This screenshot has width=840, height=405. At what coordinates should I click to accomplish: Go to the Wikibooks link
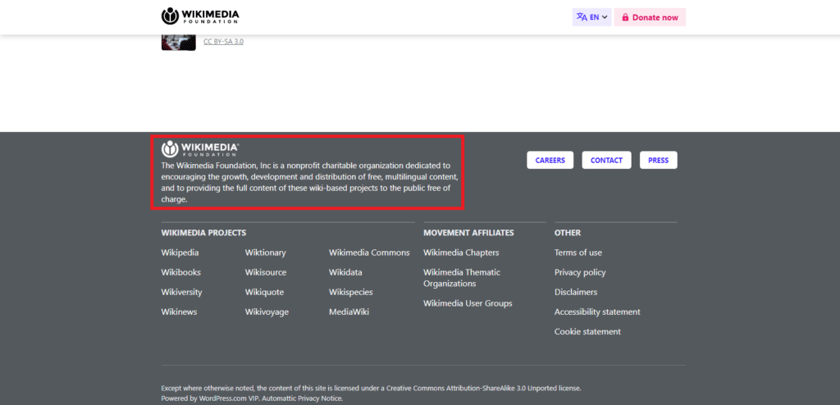[x=181, y=273]
